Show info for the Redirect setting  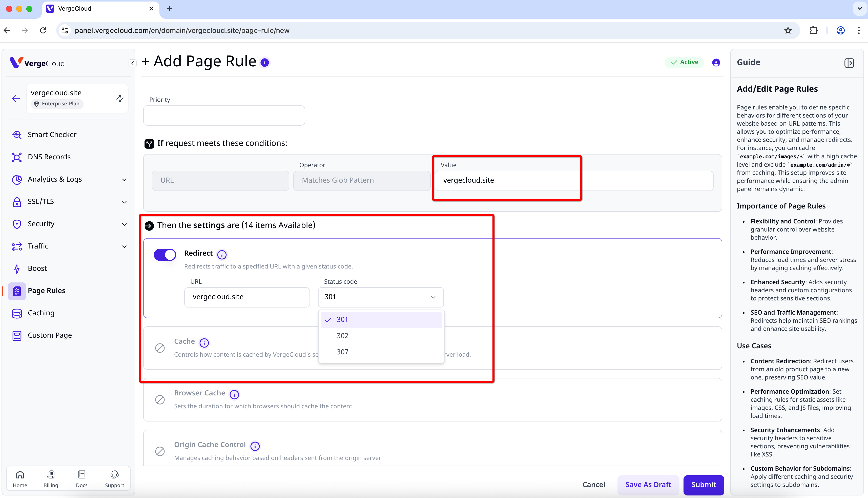pos(222,255)
